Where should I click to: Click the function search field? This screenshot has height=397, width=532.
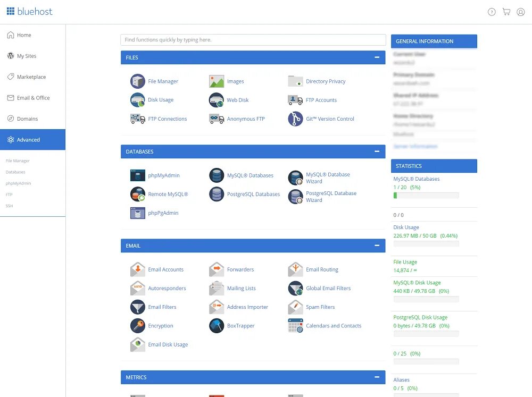click(253, 40)
